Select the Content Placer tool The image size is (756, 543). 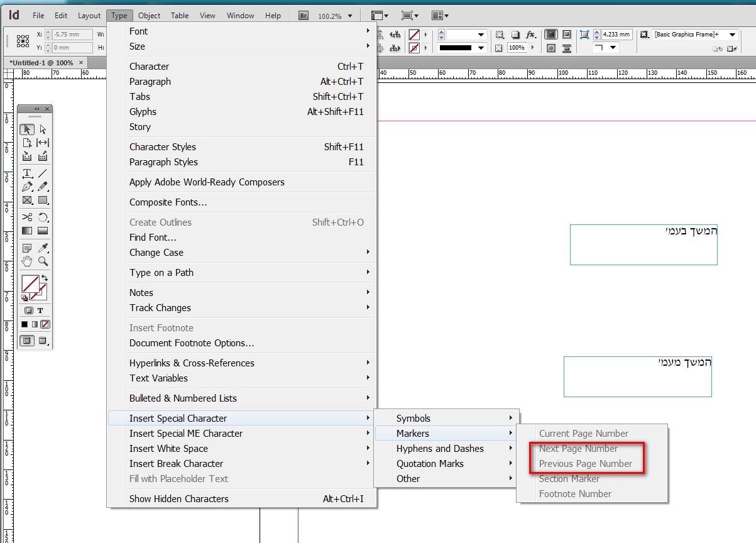[x=43, y=156]
